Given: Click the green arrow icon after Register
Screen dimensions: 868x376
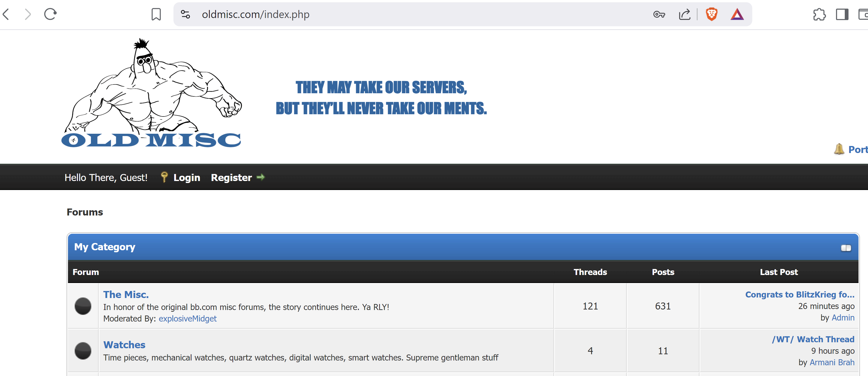Looking at the screenshot, I should point(260,177).
